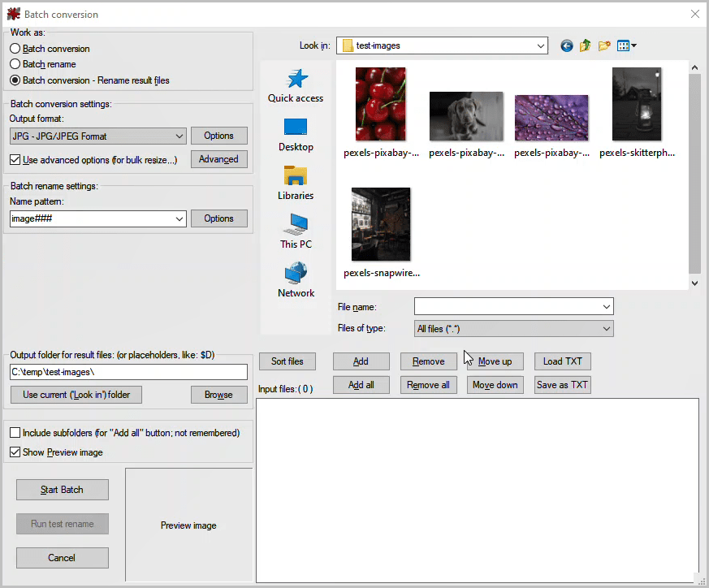Create new folder using toolbar icon

coord(604,46)
